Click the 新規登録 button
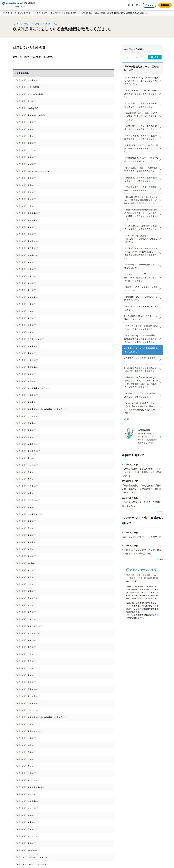This screenshot has height=868, width=174. point(165,5)
